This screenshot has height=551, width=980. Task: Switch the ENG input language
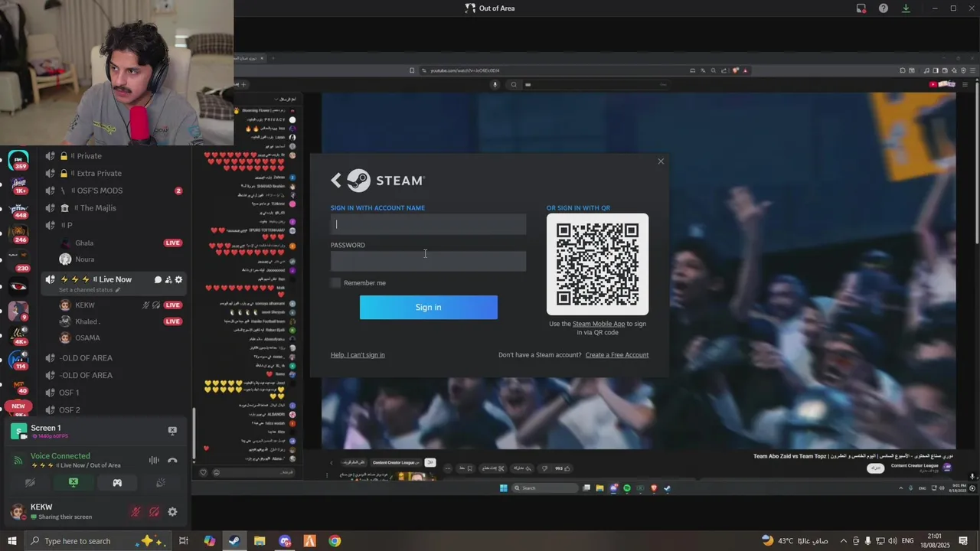point(907,541)
